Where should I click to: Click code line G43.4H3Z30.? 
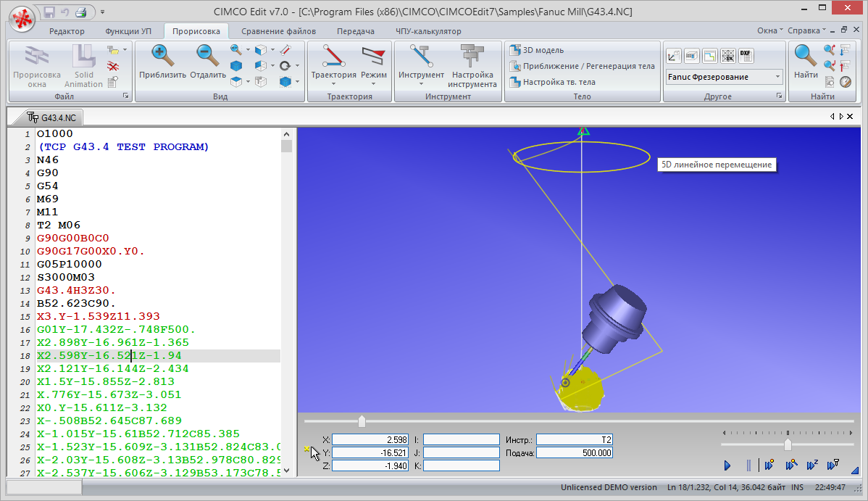click(76, 290)
